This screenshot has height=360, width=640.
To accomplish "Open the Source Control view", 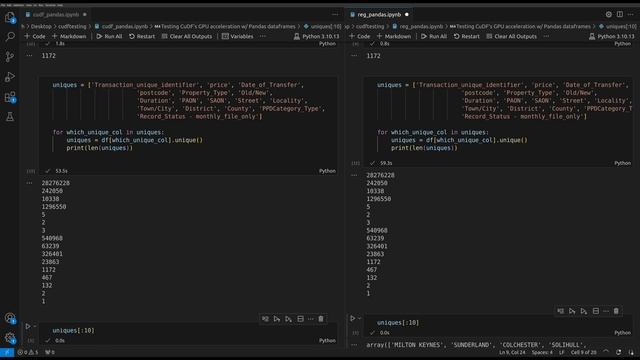I will pos(10,57).
